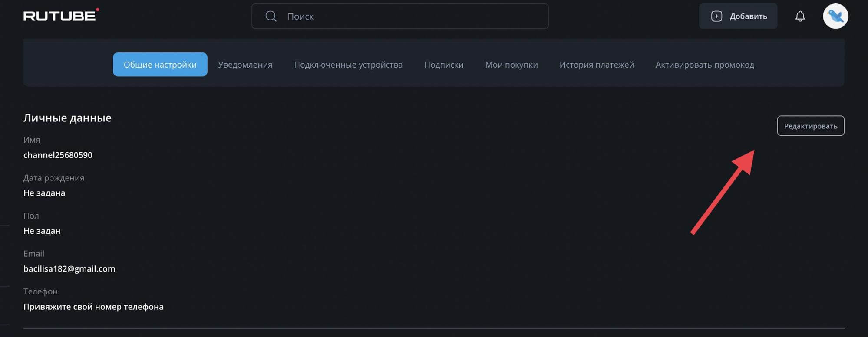Switch to the Уведомления tab

coord(245,65)
